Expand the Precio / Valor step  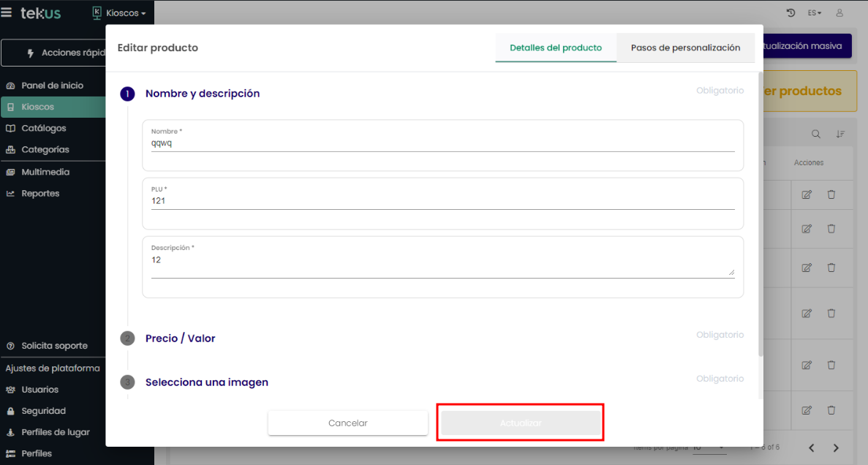(180, 339)
